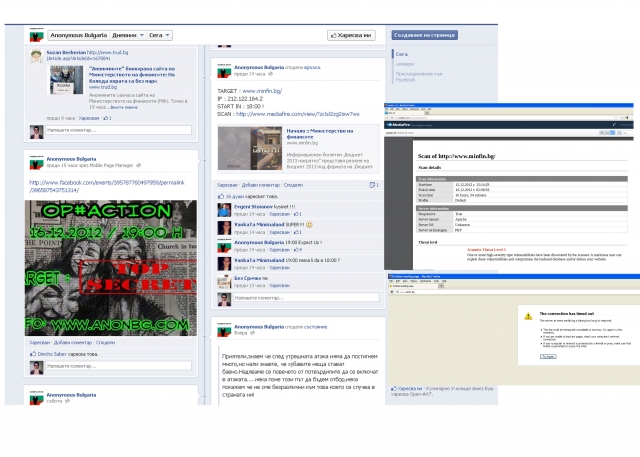
Task: Click the MediaFire logo in the scan screenshot
Action: click(x=398, y=125)
